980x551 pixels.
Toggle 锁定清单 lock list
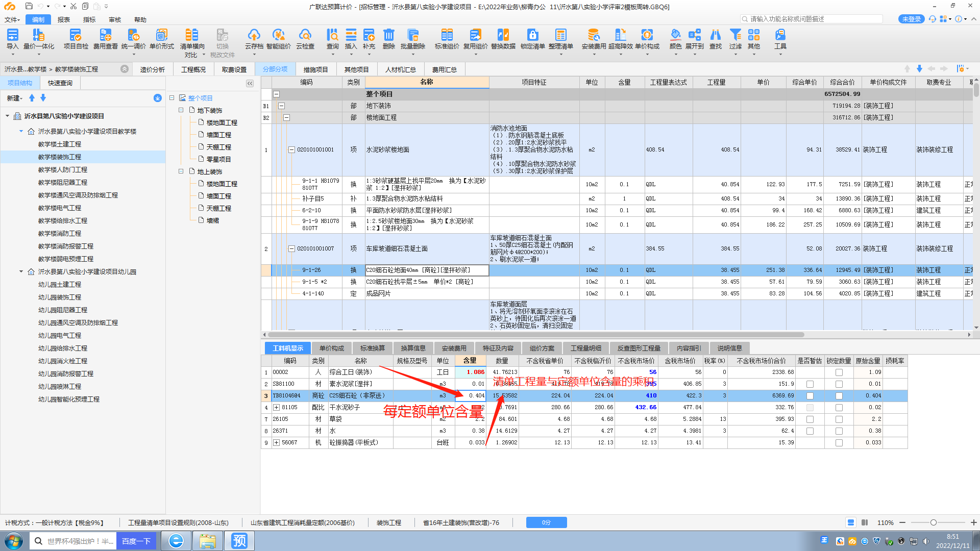point(533,39)
